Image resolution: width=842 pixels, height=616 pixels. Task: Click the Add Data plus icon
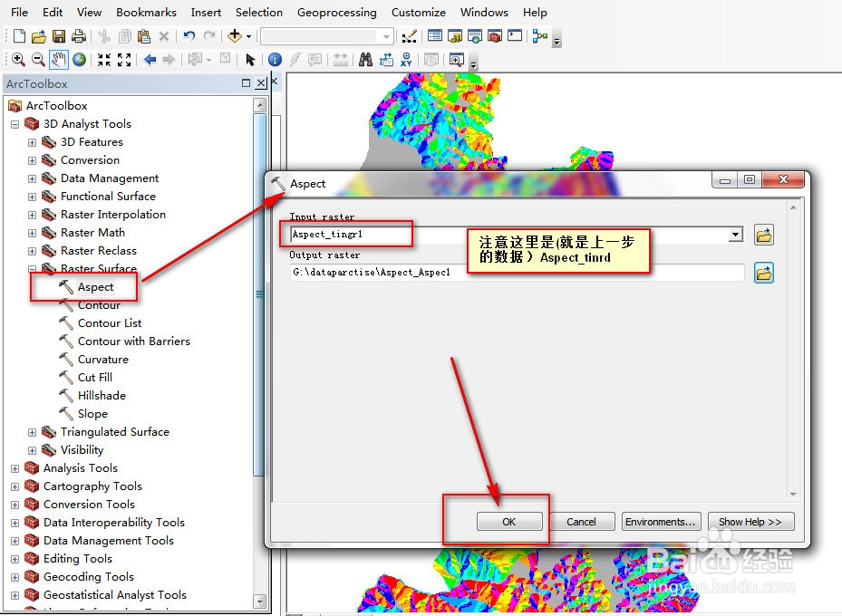(x=234, y=36)
